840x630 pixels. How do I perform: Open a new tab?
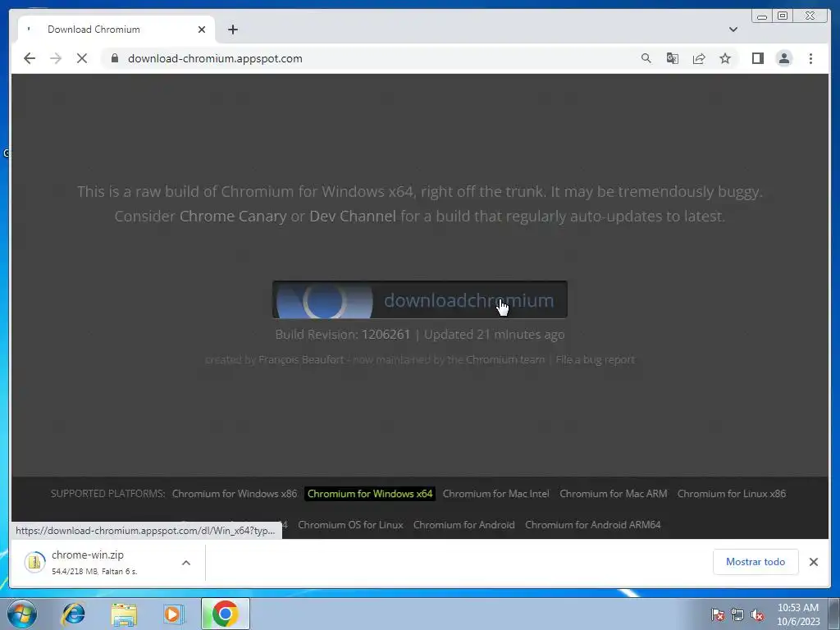[232, 30]
